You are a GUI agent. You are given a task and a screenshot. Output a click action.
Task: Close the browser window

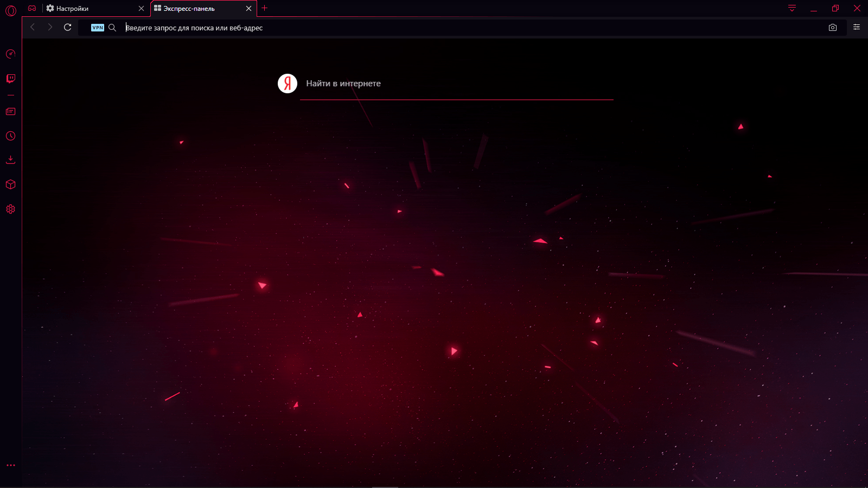coord(857,8)
